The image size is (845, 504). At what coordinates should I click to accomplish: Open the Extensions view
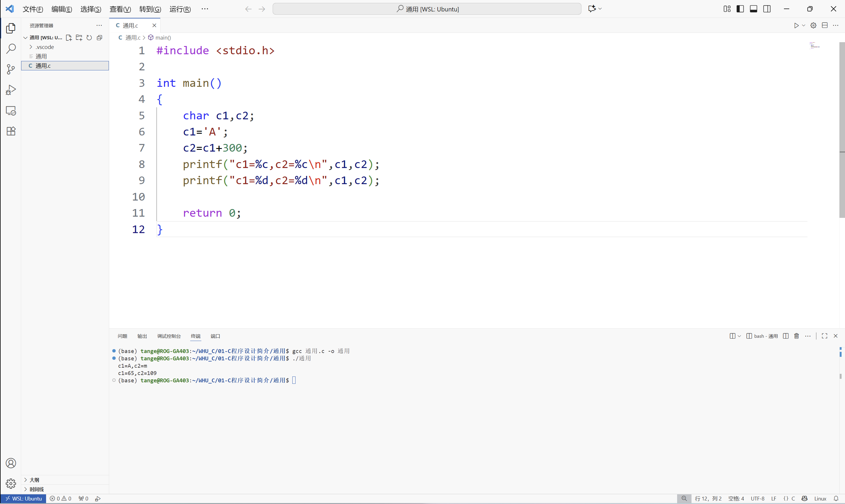[x=11, y=131]
